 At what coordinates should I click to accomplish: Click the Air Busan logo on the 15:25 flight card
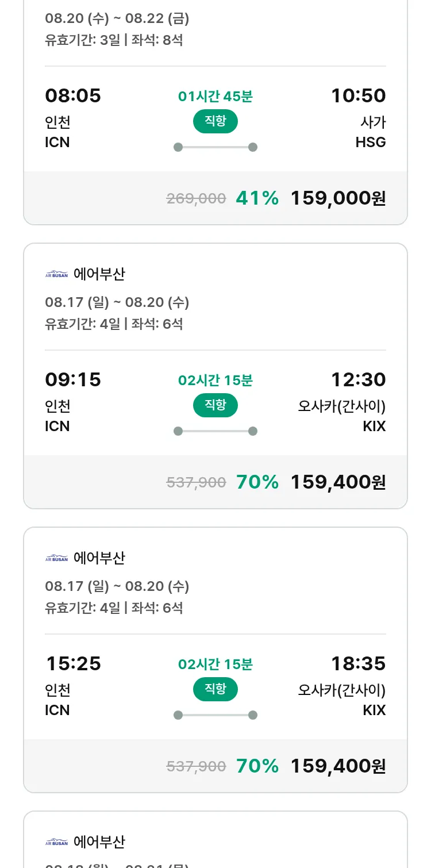click(56, 558)
